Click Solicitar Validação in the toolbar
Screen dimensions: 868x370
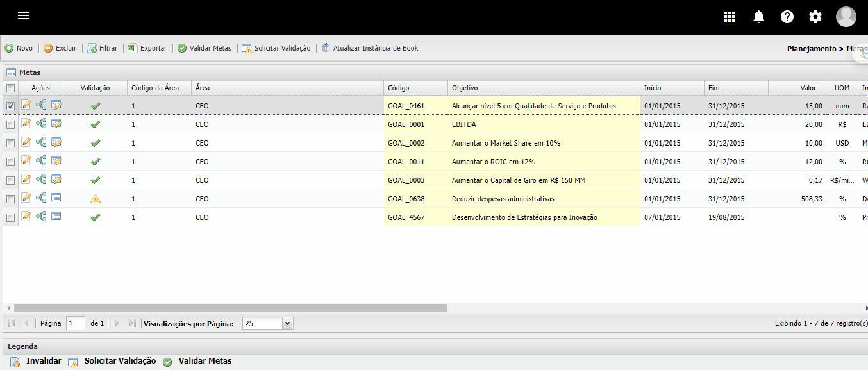(x=276, y=48)
